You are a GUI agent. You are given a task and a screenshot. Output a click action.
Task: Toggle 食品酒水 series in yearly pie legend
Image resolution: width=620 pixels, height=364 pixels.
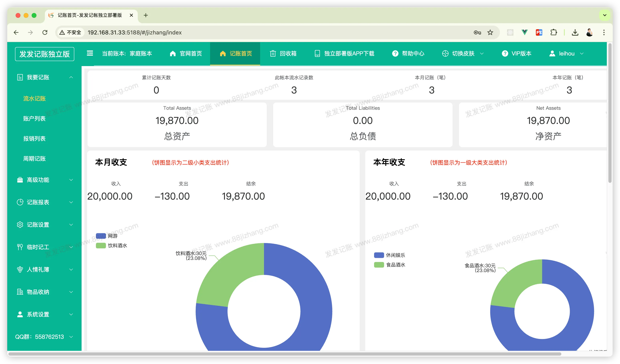pos(390,265)
